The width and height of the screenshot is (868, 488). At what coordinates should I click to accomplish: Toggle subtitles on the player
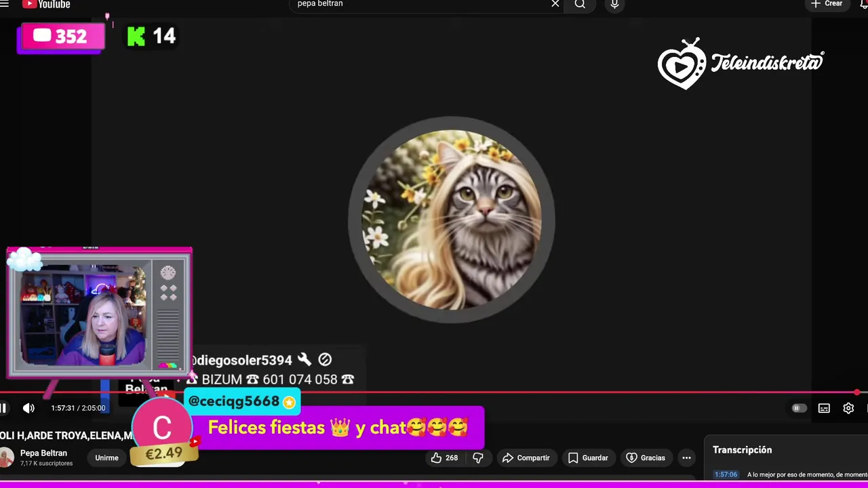tap(824, 408)
